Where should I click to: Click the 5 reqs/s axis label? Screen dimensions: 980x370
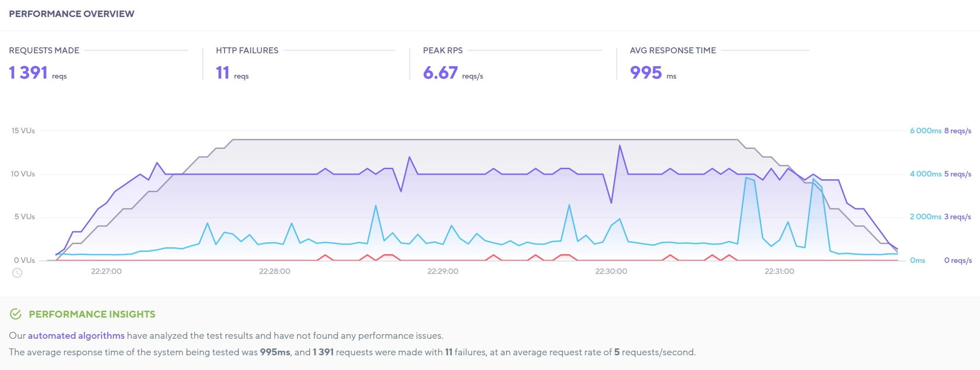pyautogui.click(x=958, y=174)
